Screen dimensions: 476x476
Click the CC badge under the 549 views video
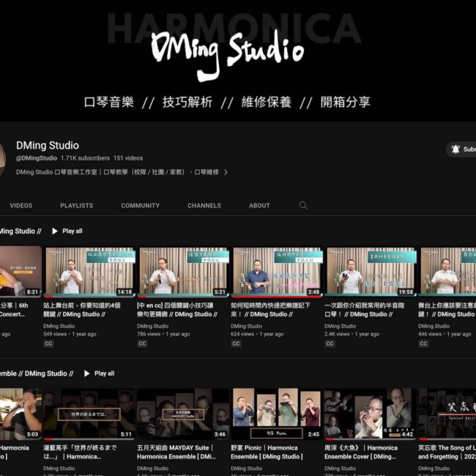pos(49,343)
